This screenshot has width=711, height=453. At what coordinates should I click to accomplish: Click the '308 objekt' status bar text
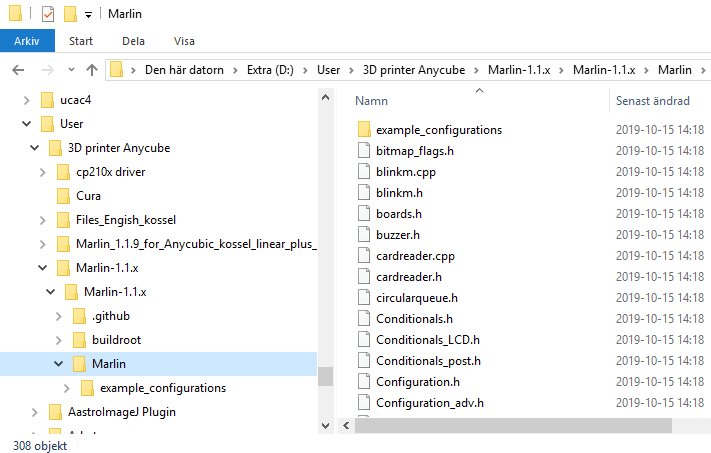[40, 446]
